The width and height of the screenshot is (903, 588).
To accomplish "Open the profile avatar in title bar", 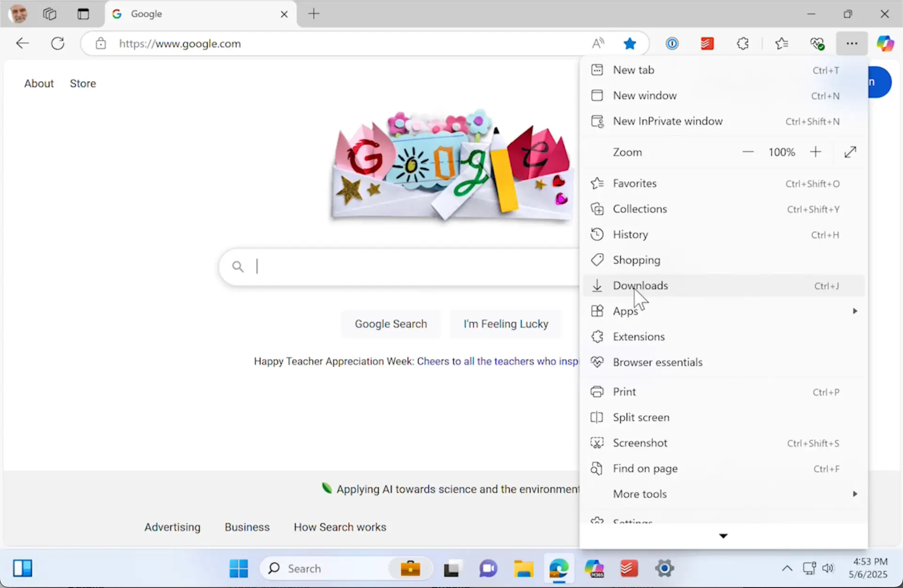I will (18, 14).
